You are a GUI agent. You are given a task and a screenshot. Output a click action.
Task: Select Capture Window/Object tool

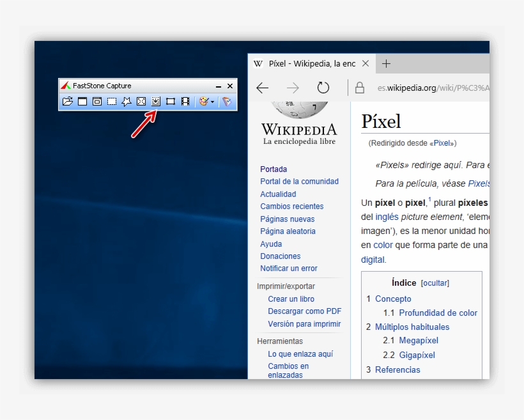[x=97, y=101]
